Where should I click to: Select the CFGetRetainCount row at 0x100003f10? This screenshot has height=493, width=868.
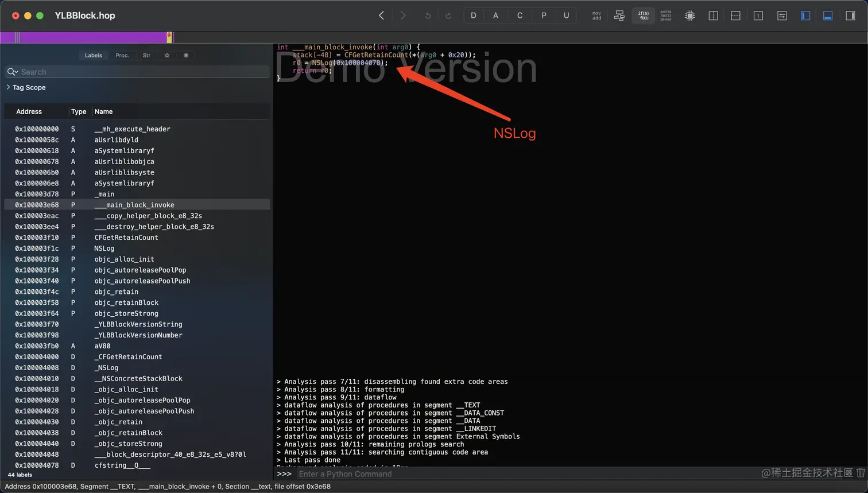[137, 238]
